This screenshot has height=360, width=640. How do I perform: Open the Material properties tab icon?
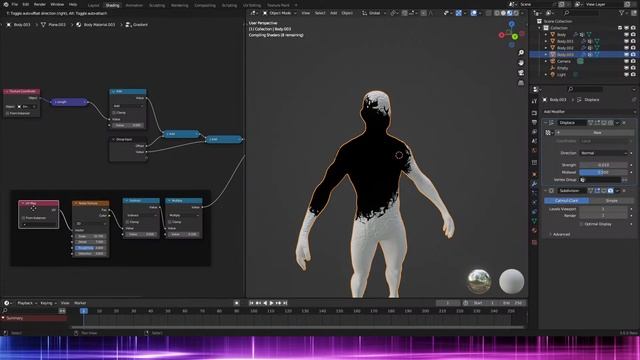click(534, 231)
